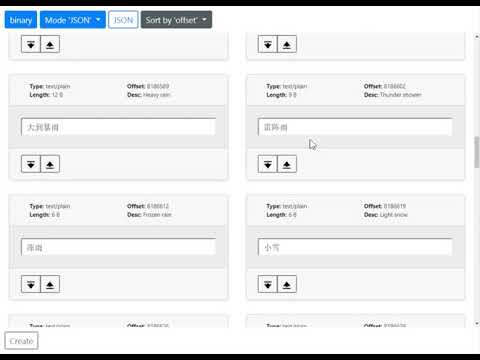The width and height of the screenshot is (480, 360).
Task: Click the move-up arrow in the Light snow card
Action: (x=287, y=284)
